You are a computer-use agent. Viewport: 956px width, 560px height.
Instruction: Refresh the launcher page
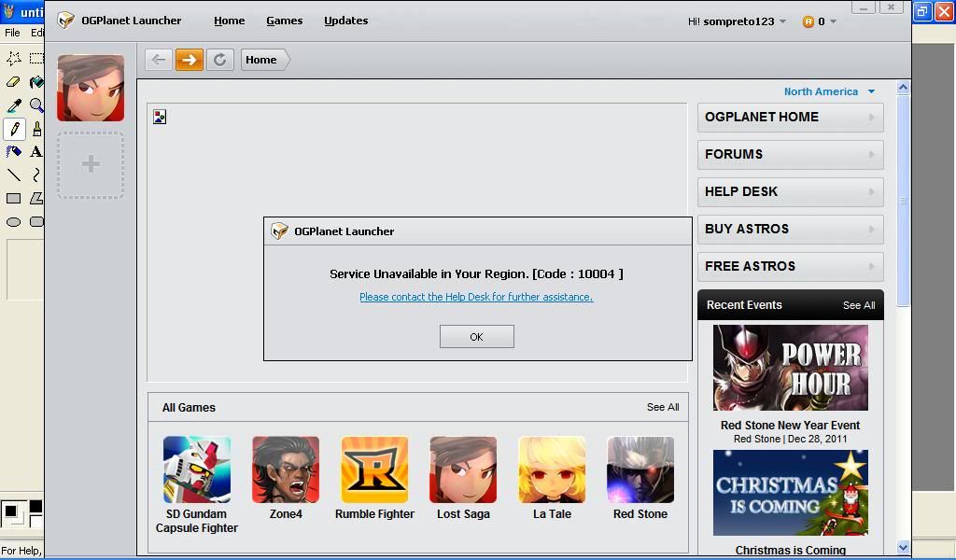[220, 60]
